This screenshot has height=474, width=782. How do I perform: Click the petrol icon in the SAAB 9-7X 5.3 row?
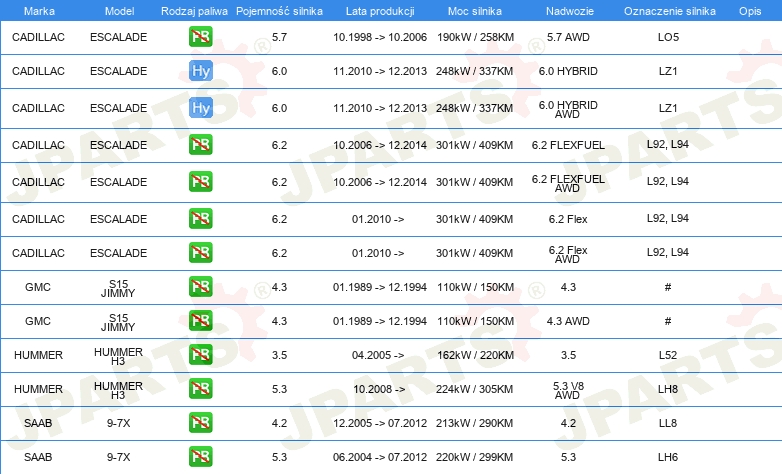coord(200,456)
